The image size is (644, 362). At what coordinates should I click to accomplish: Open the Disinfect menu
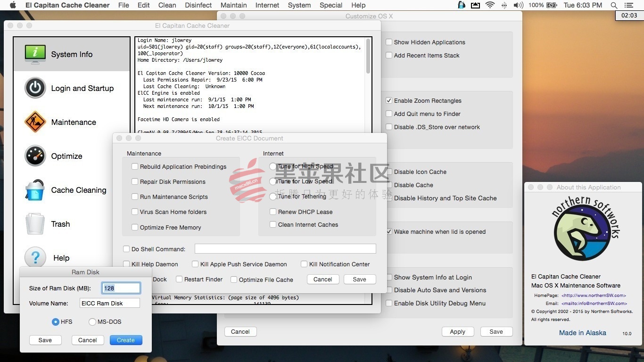(x=198, y=5)
